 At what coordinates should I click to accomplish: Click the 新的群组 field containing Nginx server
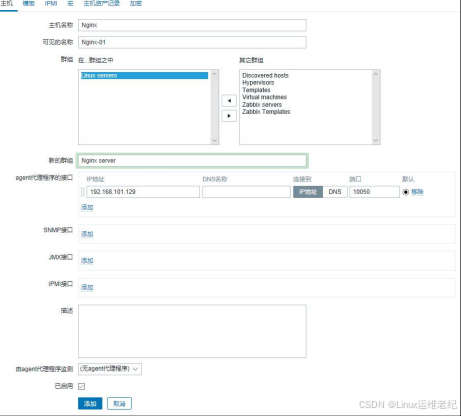192,161
